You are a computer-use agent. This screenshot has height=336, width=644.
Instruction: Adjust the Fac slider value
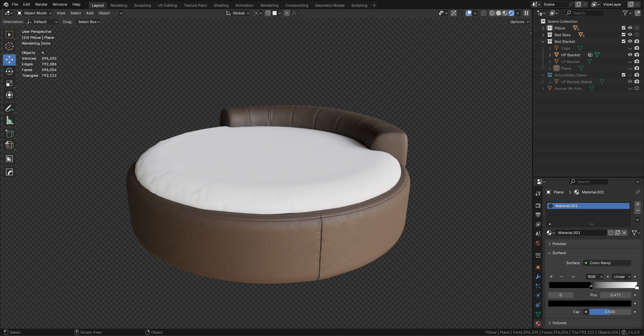point(610,312)
